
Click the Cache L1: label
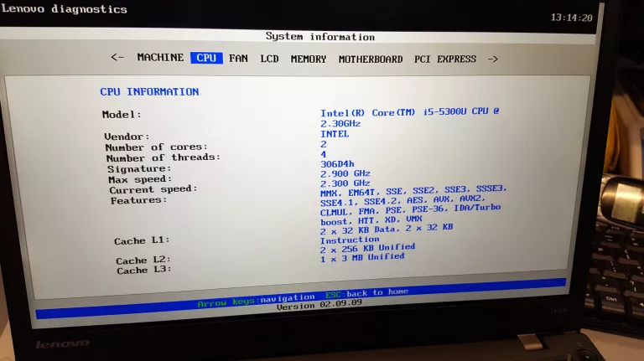click(x=142, y=240)
